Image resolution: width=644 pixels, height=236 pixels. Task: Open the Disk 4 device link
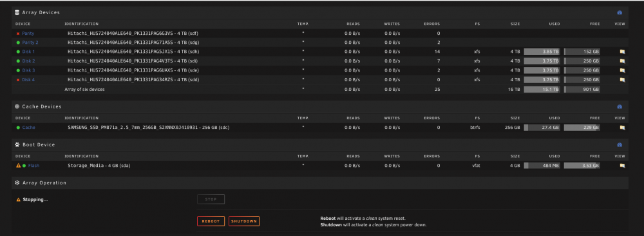[x=28, y=80]
